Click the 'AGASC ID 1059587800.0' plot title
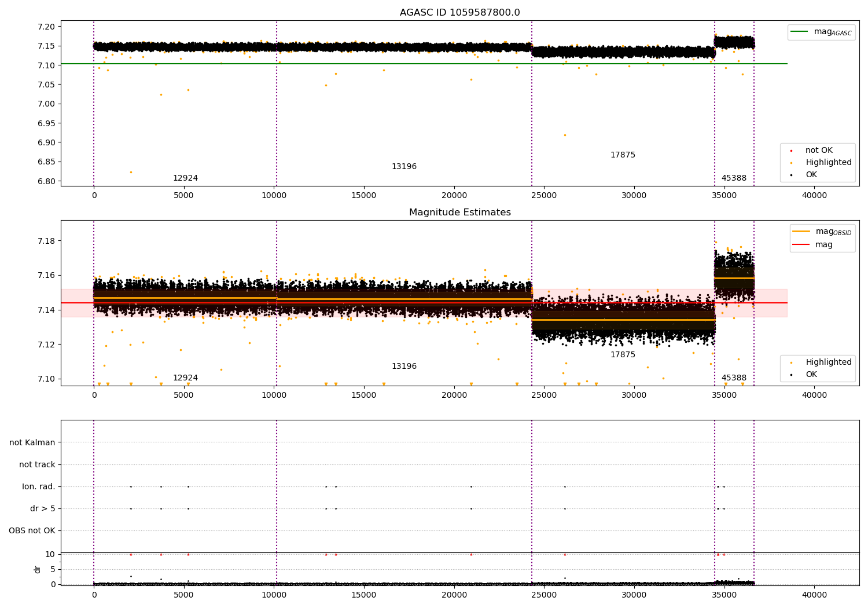The width and height of the screenshot is (868, 608). click(x=459, y=13)
